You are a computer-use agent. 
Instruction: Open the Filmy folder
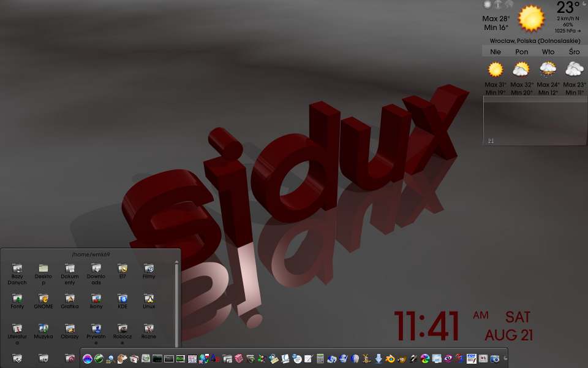(x=149, y=272)
